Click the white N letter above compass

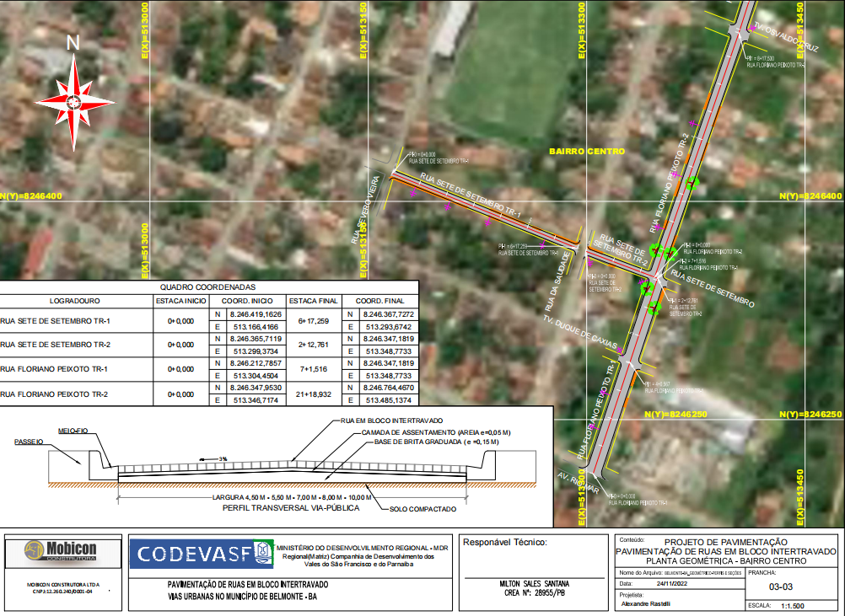(73, 44)
